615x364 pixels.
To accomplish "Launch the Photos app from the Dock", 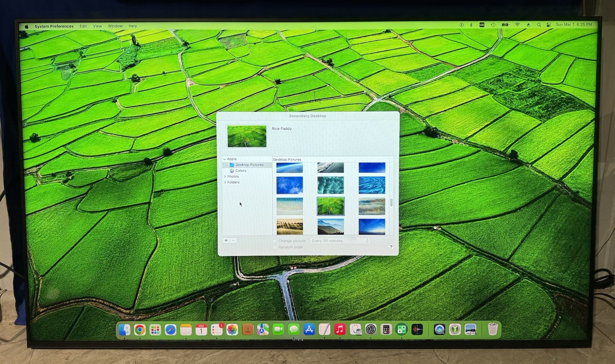I will [x=232, y=329].
